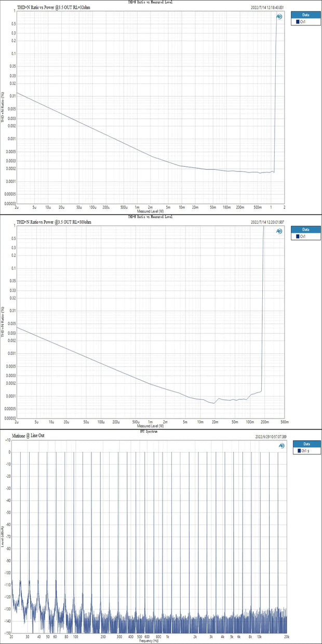322x644 pixels.
Task: Select the Data legend header of the FFT graph
Action: [x=306, y=444]
